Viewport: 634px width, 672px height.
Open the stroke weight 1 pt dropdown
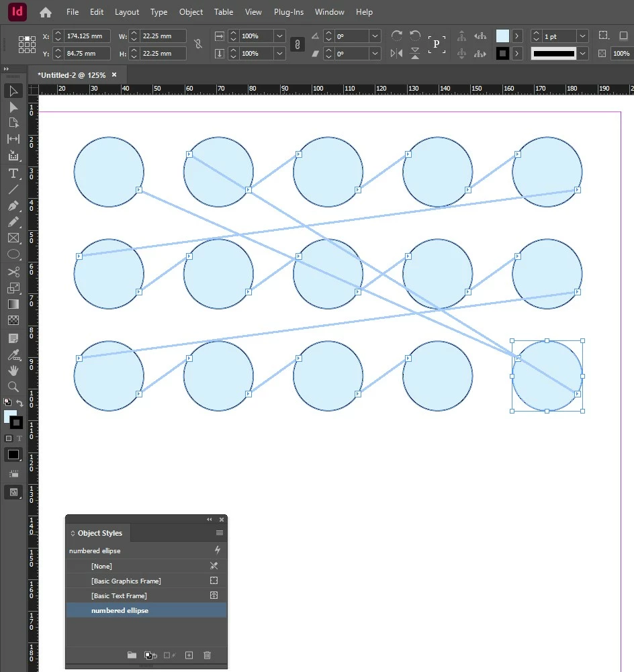tap(582, 36)
